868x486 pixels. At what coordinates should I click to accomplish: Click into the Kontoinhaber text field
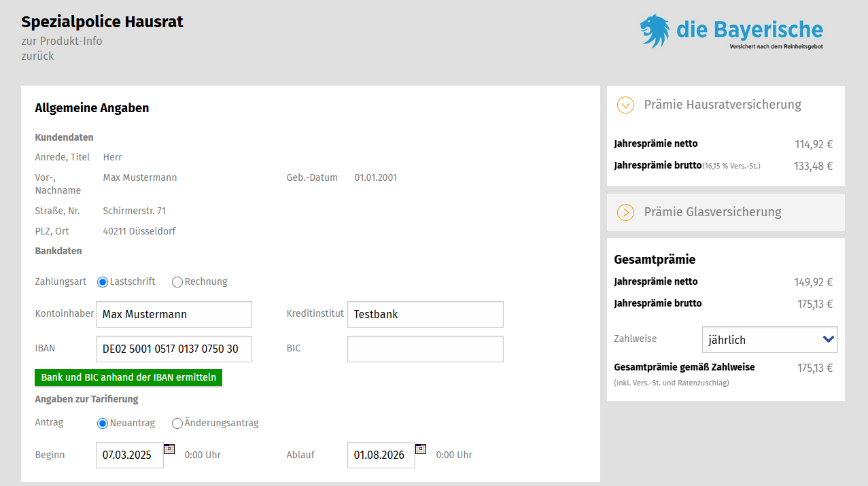[x=174, y=315]
